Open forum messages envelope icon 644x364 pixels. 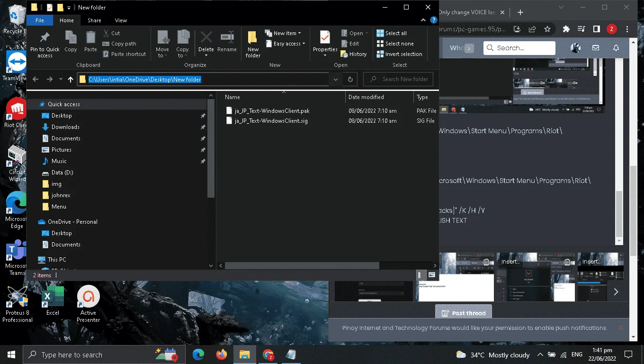pos(596,48)
